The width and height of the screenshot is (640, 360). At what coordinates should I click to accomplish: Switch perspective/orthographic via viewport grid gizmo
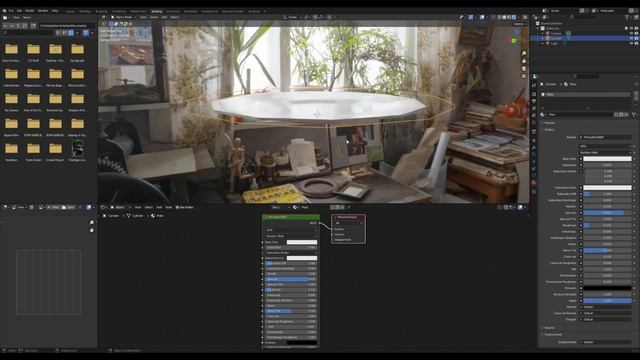pyautogui.click(x=524, y=76)
